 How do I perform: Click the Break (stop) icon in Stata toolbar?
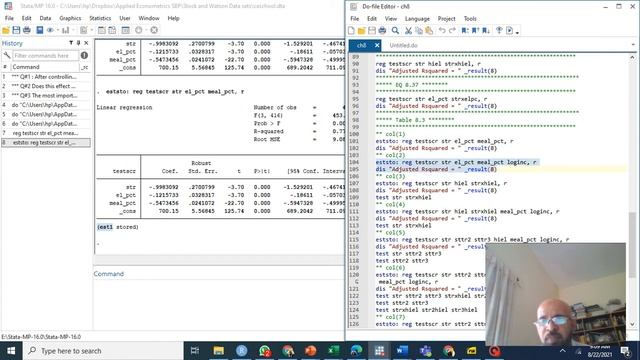[x=154, y=30]
